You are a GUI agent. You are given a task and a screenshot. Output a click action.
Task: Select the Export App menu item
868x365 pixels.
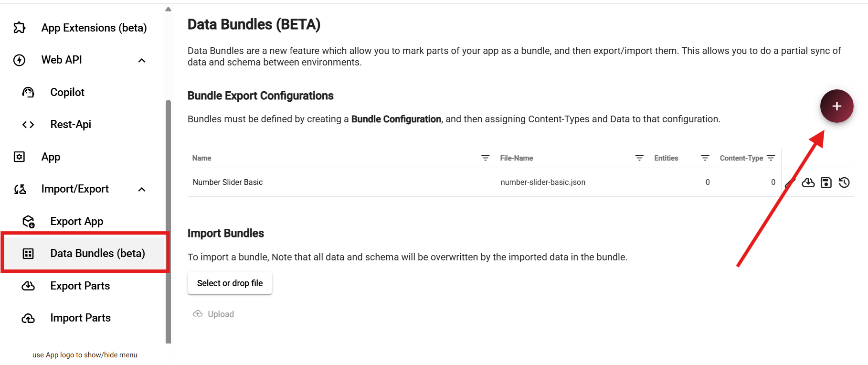pyautogui.click(x=76, y=221)
